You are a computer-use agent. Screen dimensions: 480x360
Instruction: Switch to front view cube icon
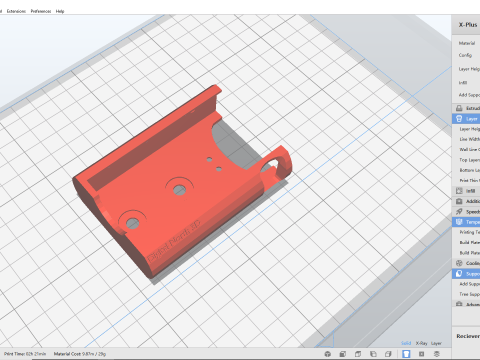(343, 354)
